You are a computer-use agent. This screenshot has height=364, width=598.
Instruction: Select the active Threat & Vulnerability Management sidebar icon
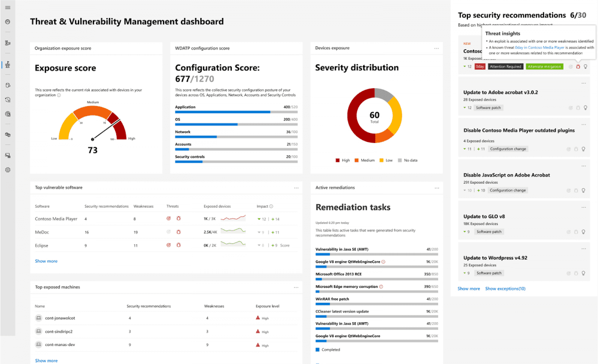(x=7, y=64)
